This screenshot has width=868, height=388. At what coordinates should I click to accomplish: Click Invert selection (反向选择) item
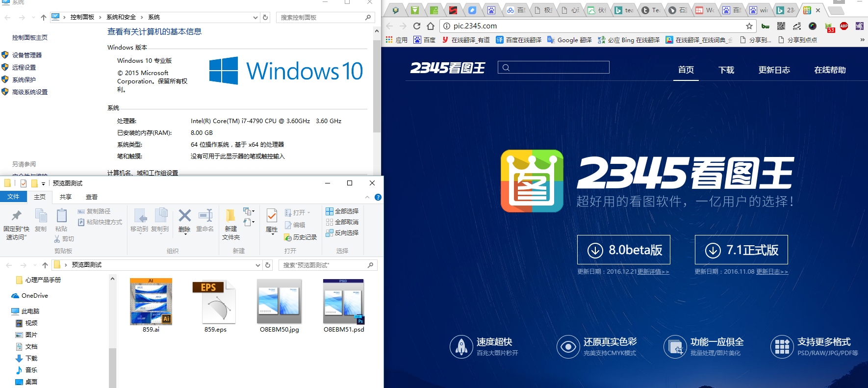342,233
